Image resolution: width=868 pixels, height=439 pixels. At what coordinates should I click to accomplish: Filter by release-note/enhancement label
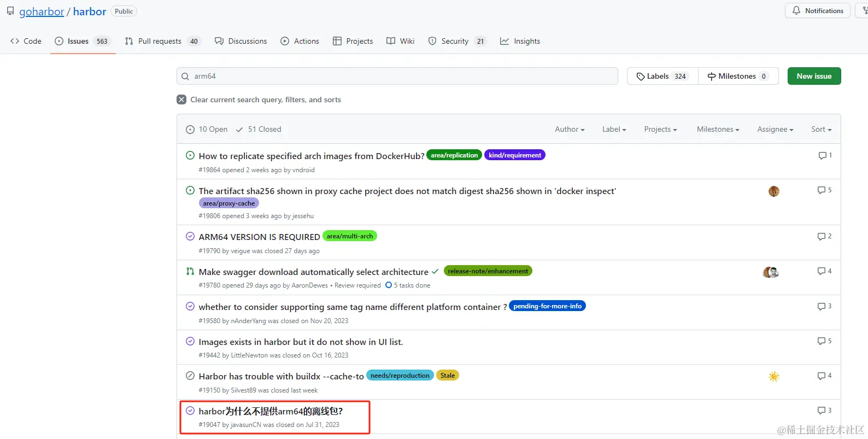[x=488, y=271]
